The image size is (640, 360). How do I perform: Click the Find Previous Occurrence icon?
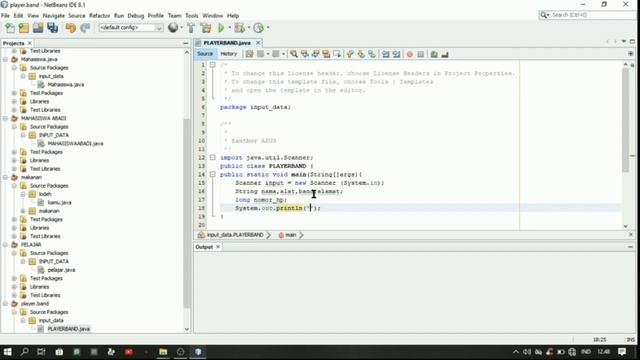[x=304, y=54]
